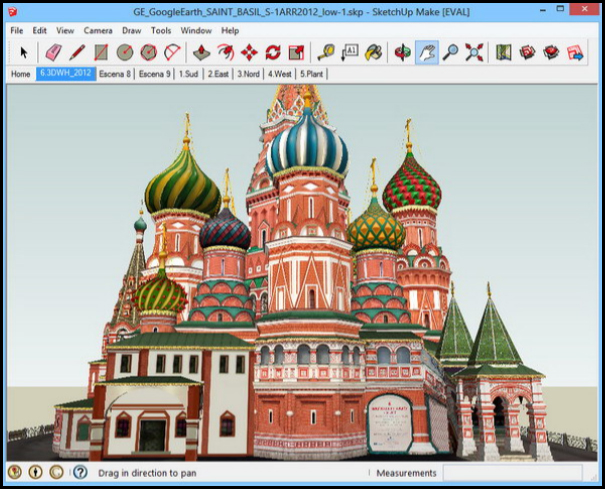Click the sign-in status bar icon
Viewport: 605px width, 489px height.
pos(56,472)
